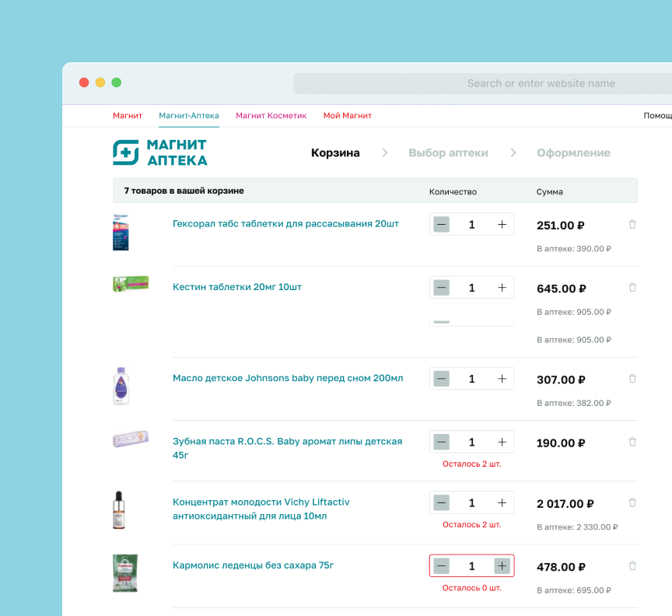This screenshot has width=672, height=616.
Task: Click the Vichy Liftactiv product thumbnail
Action: pos(119,510)
